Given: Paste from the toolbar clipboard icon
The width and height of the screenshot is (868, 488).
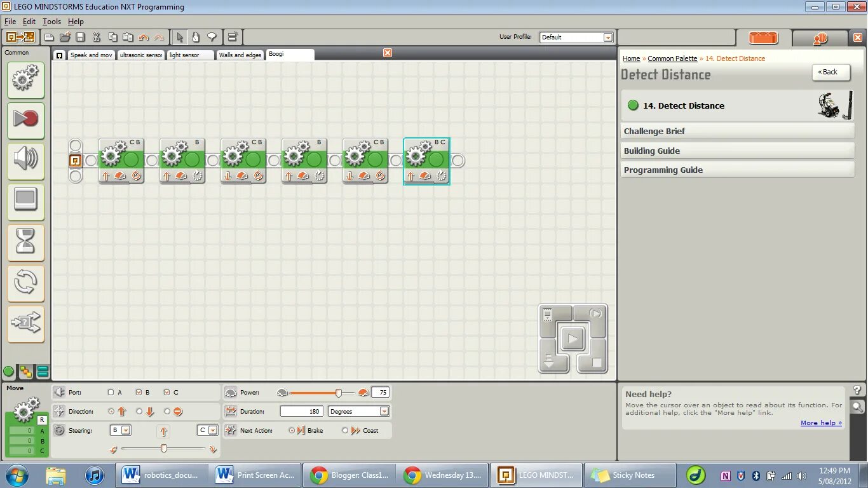Looking at the screenshot, I should pyautogui.click(x=128, y=37).
